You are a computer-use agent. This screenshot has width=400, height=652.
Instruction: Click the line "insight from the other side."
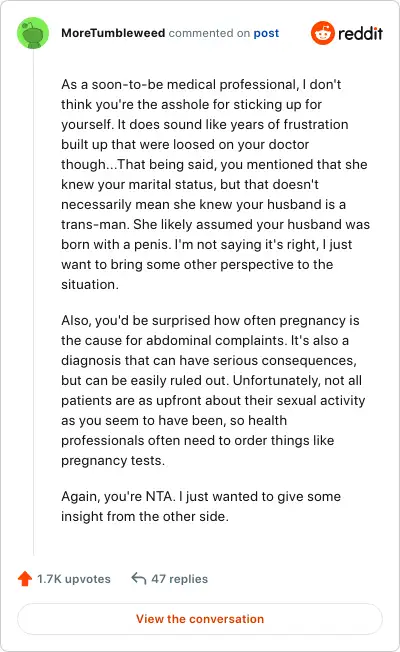145,516
